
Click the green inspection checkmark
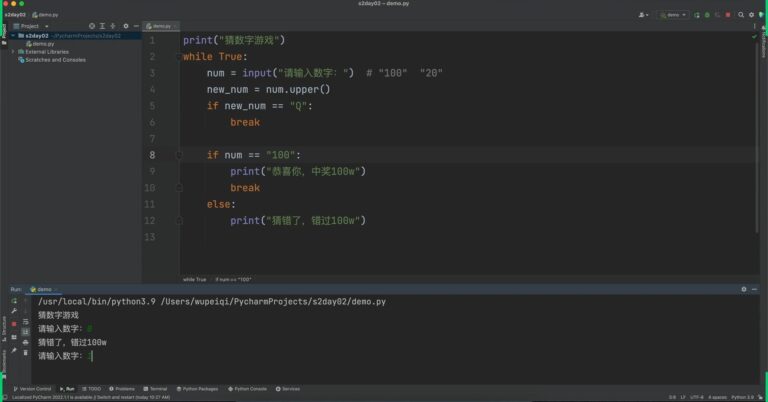(754, 37)
